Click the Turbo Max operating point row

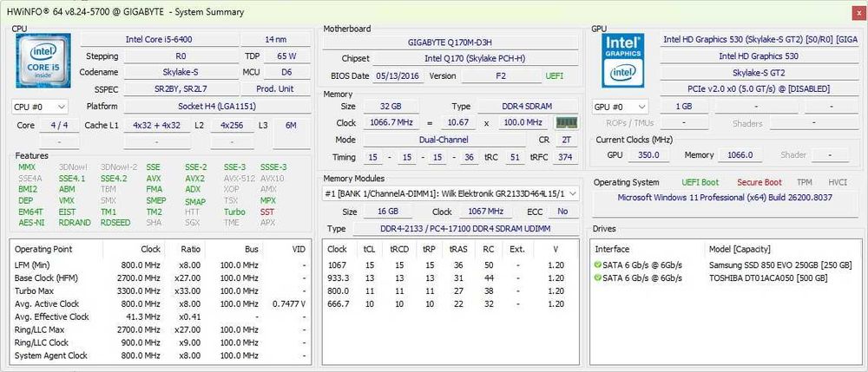(x=161, y=290)
